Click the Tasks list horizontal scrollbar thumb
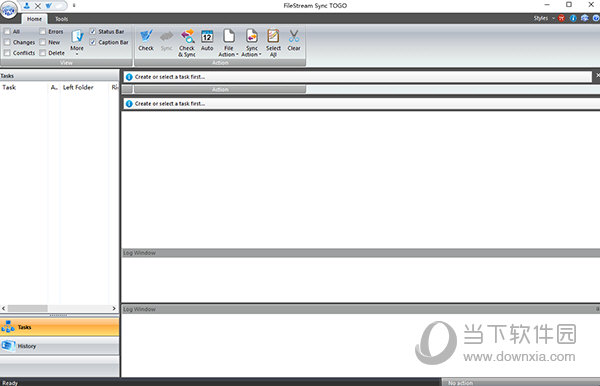The image size is (600, 386). [28, 308]
